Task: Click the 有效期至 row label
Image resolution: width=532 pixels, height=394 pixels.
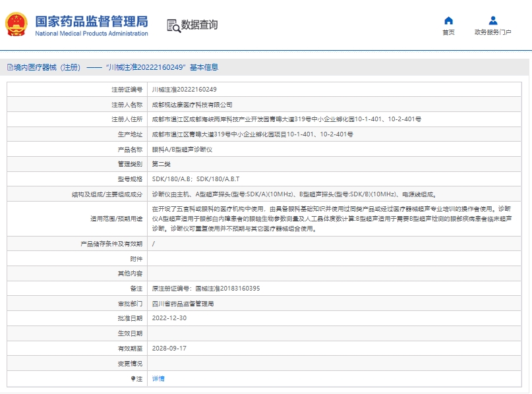Action: coord(131,349)
